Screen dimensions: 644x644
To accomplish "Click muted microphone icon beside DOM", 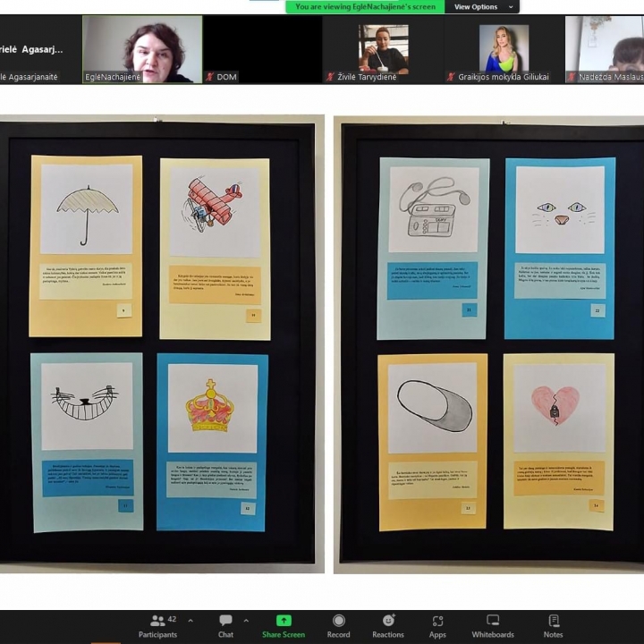I will tap(210, 77).
